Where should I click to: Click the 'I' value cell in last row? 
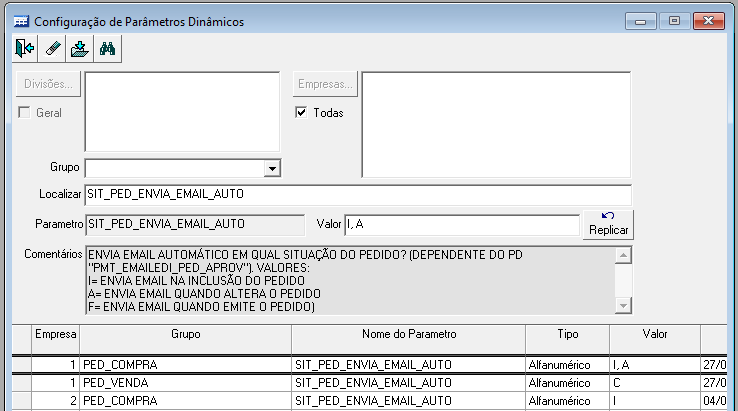(655, 401)
